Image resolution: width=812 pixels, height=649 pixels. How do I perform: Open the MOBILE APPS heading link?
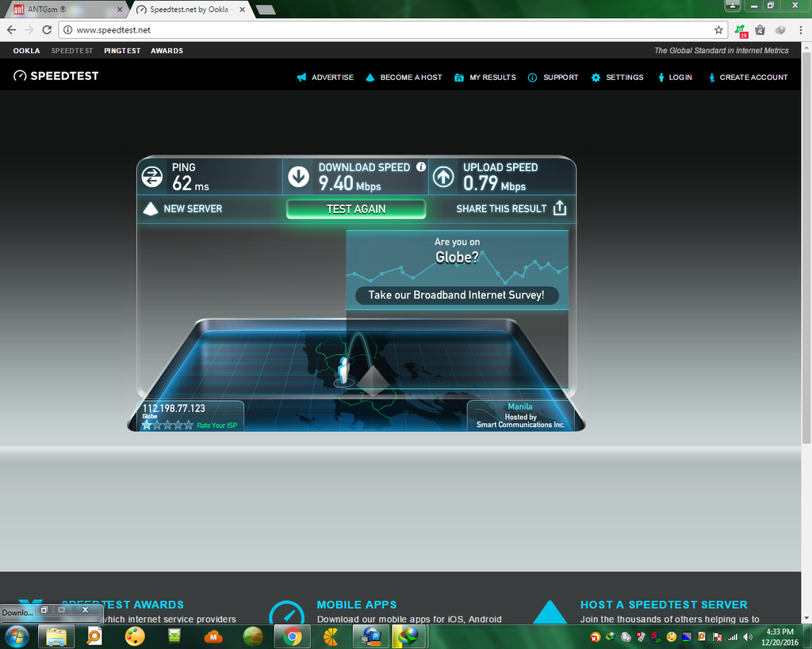click(357, 605)
